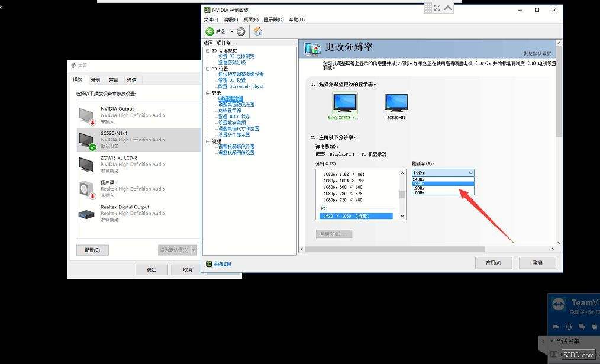The height and width of the screenshot is (364, 600).
Task: Open the 刷新率 refresh rate dropdown
Action: click(x=470, y=172)
